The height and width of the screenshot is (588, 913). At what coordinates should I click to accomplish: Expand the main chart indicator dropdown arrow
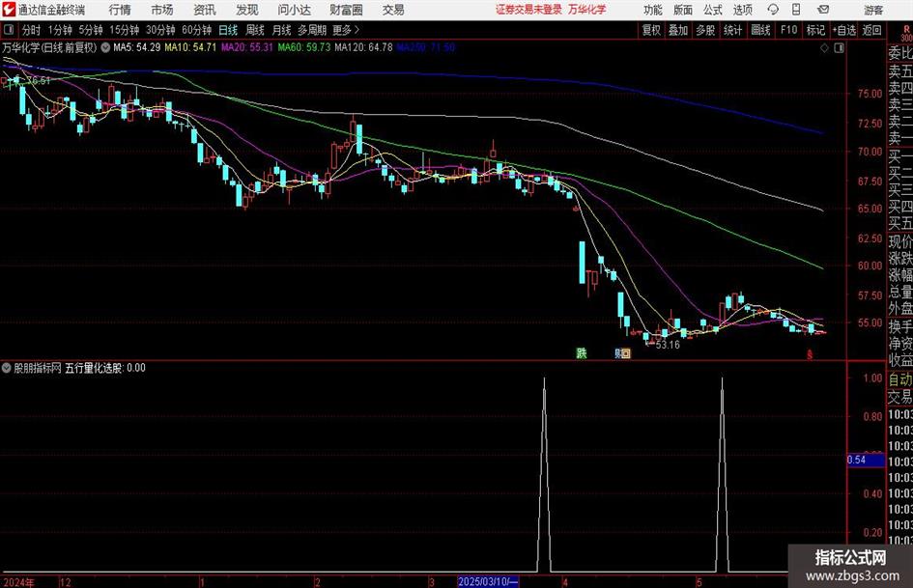pyautogui.click(x=105, y=47)
